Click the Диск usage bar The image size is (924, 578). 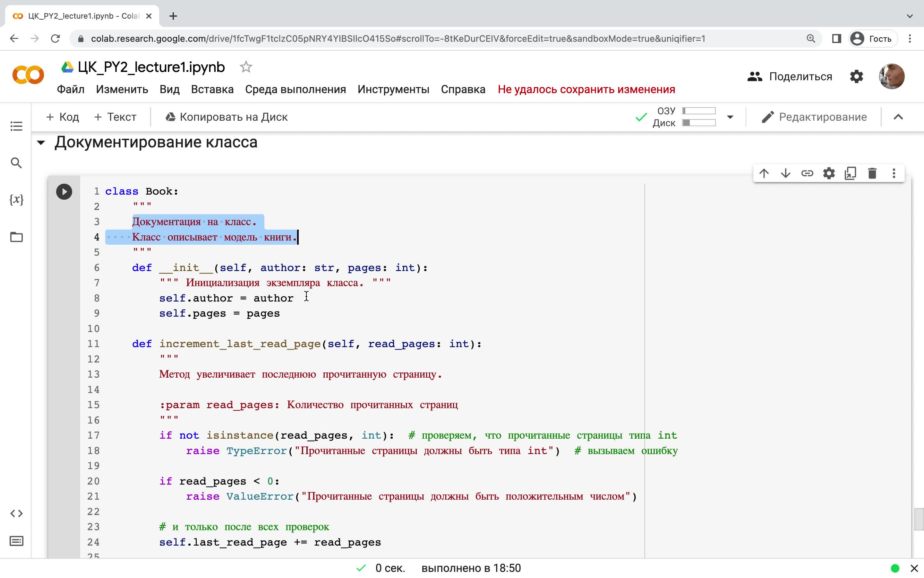pyautogui.click(x=699, y=123)
